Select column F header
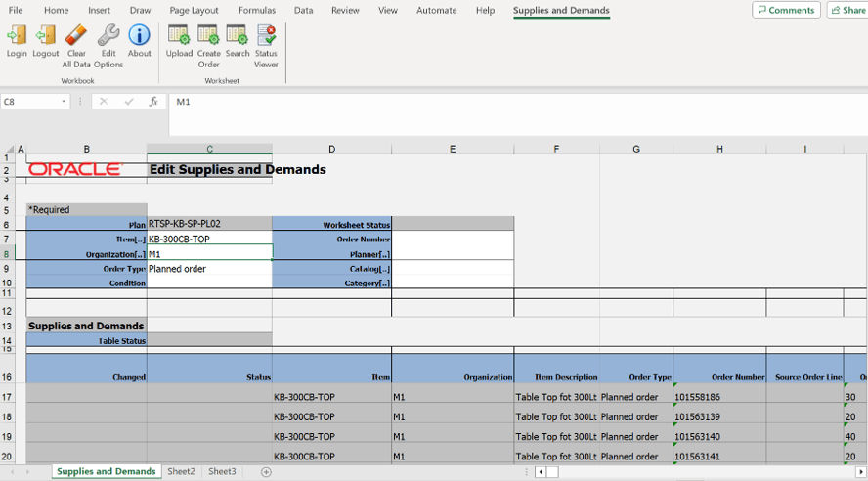868x481 pixels. [556, 149]
